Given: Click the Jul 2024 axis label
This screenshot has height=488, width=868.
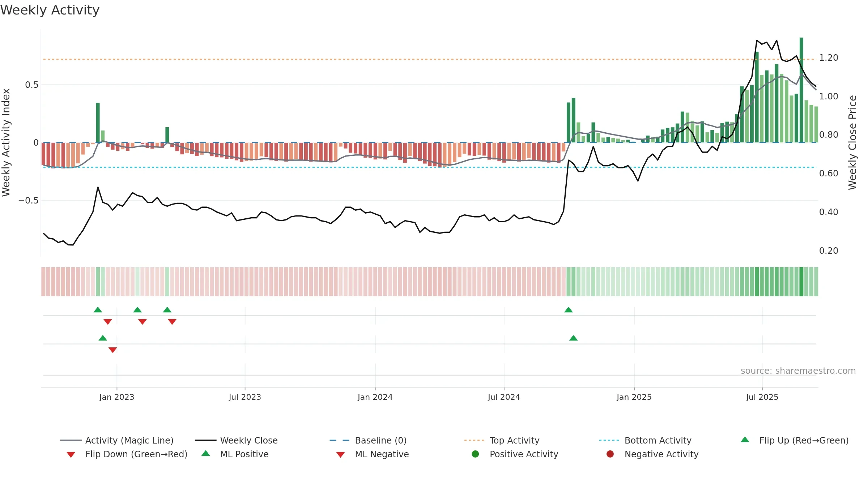Looking at the screenshot, I should click(x=504, y=397).
